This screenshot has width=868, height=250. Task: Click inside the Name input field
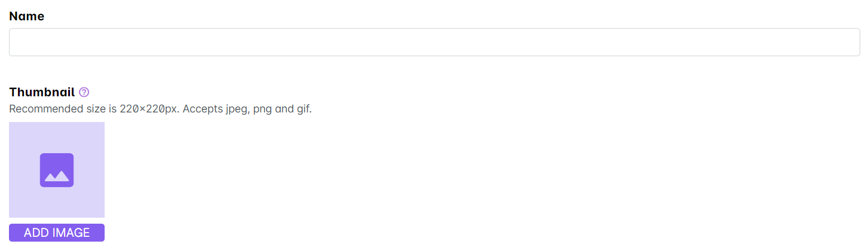[434, 42]
